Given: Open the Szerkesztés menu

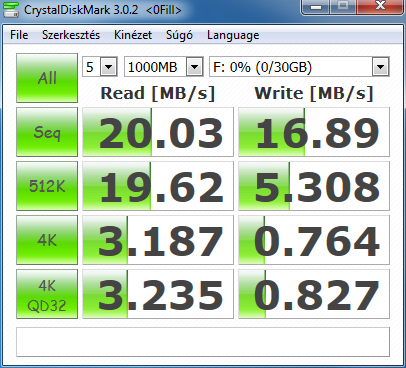Looking at the screenshot, I should tap(71, 35).
